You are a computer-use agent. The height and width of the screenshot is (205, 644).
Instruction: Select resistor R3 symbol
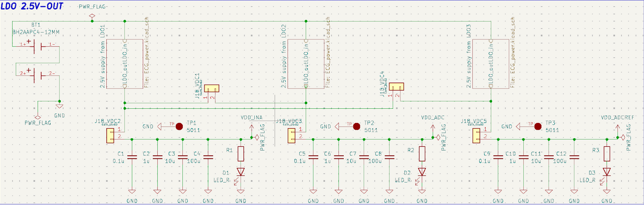[x=607, y=153]
